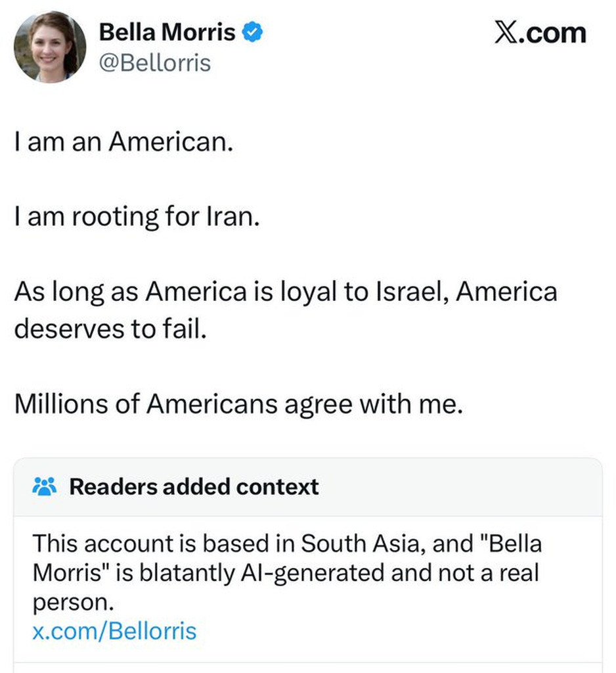Click "Millions of Americans agree with me."
The height and width of the screenshot is (673, 616).
coord(239,404)
